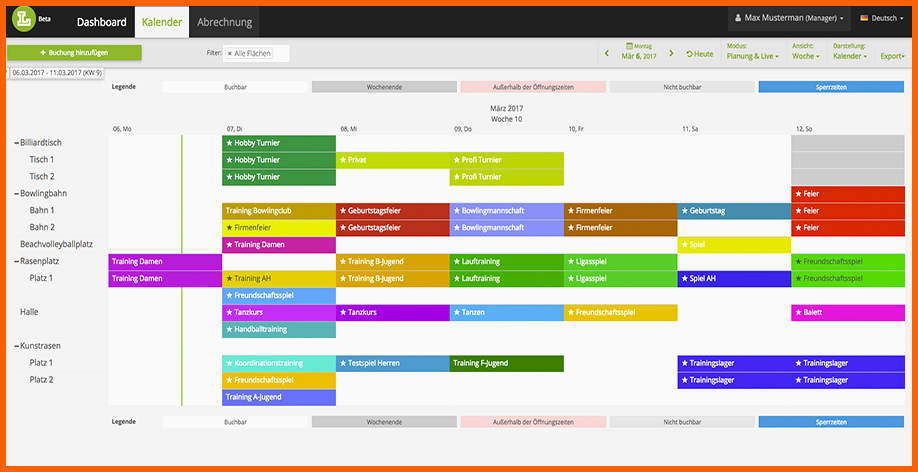Switch to the Abrechnung tab
The height and width of the screenshot is (472, 918).
click(x=224, y=22)
